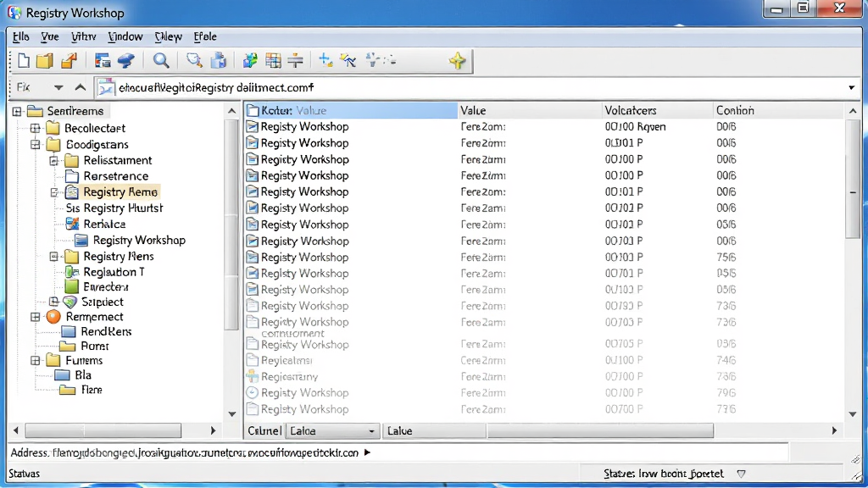The height and width of the screenshot is (488, 868).
Task: Click the small find-with-magnifier toolbar icon
Action: [194, 60]
